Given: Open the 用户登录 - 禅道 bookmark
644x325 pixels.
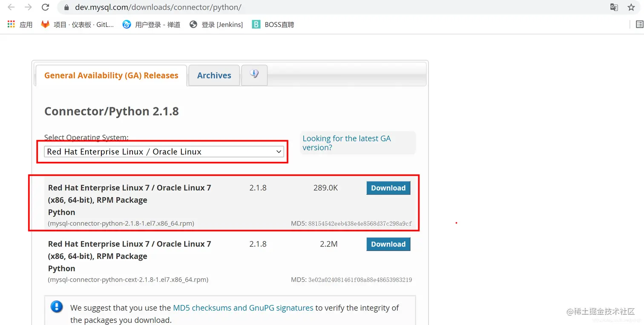Looking at the screenshot, I should pyautogui.click(x=151, y=25).
